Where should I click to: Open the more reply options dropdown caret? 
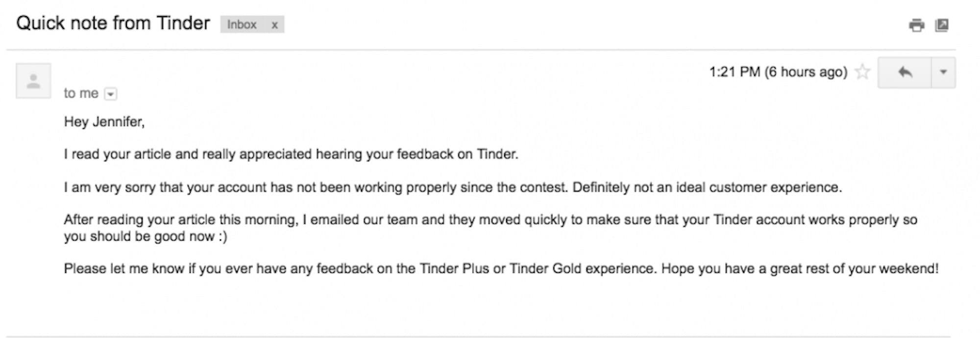coord(943,71)
